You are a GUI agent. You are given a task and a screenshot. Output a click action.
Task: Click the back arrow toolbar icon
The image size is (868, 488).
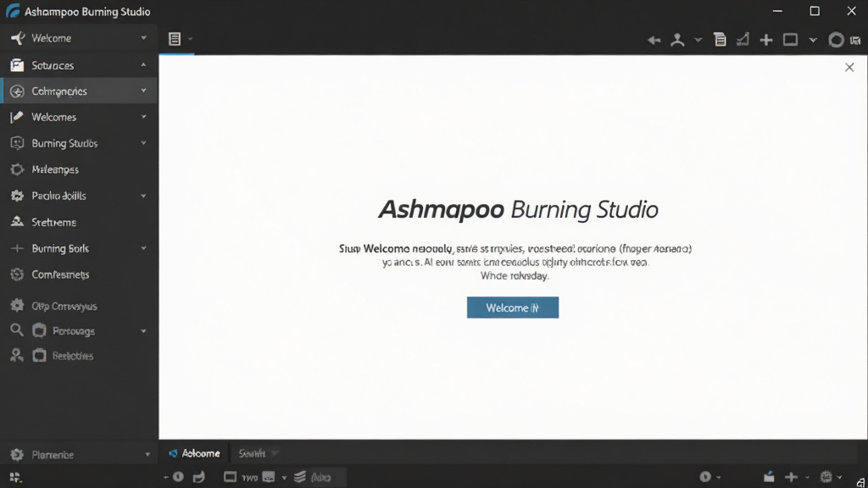click(654, 40)
